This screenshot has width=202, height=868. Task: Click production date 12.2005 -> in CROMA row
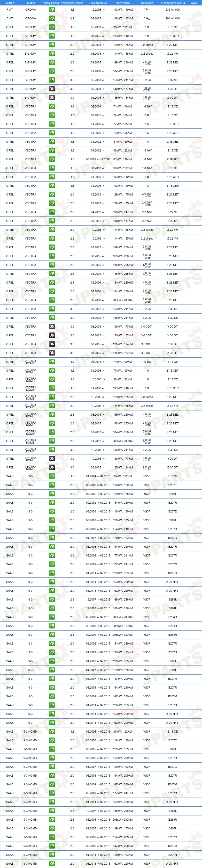[x=98, y=10]
